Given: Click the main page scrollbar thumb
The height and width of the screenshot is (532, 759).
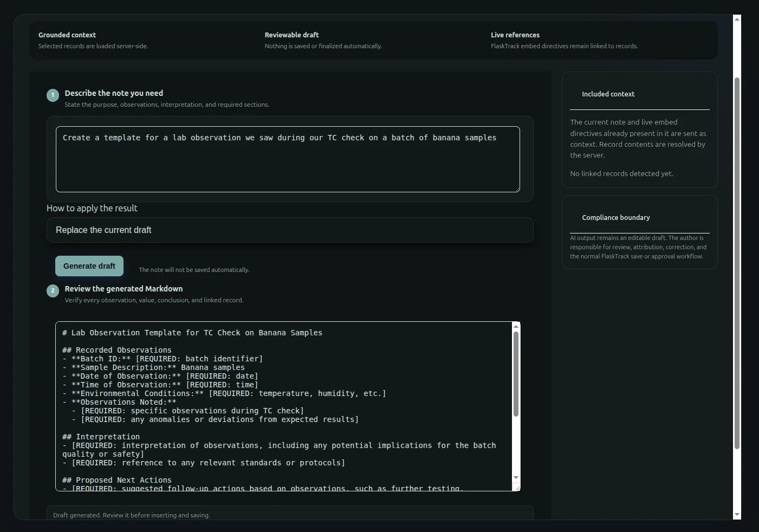Looking at the screenshot, I should click(737, 263).
